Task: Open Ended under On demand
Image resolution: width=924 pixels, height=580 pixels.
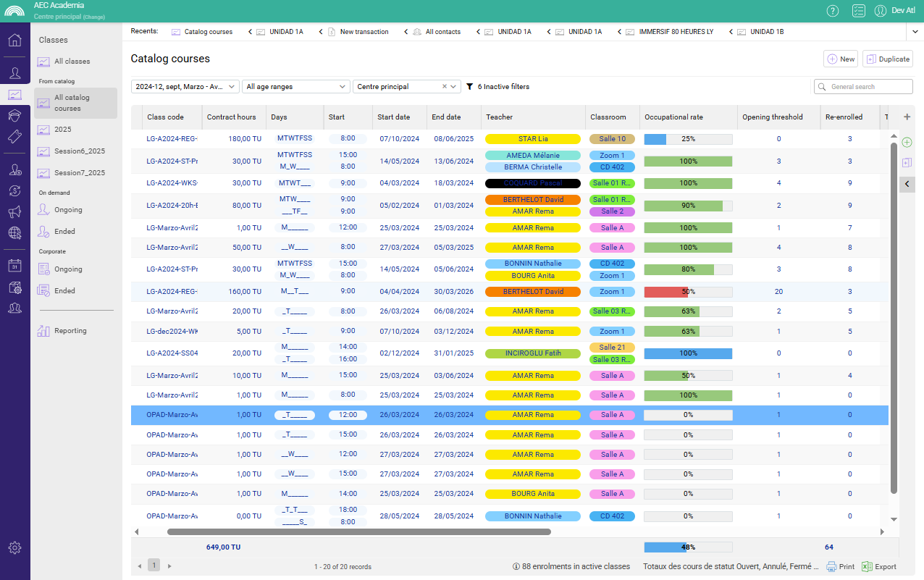Action: pos(75,232)
